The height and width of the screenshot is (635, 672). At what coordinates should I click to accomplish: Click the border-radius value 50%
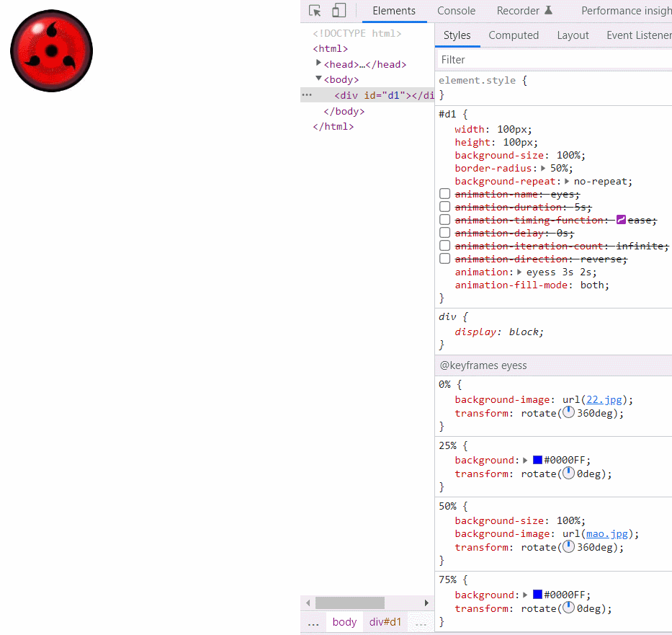(560, 168)
